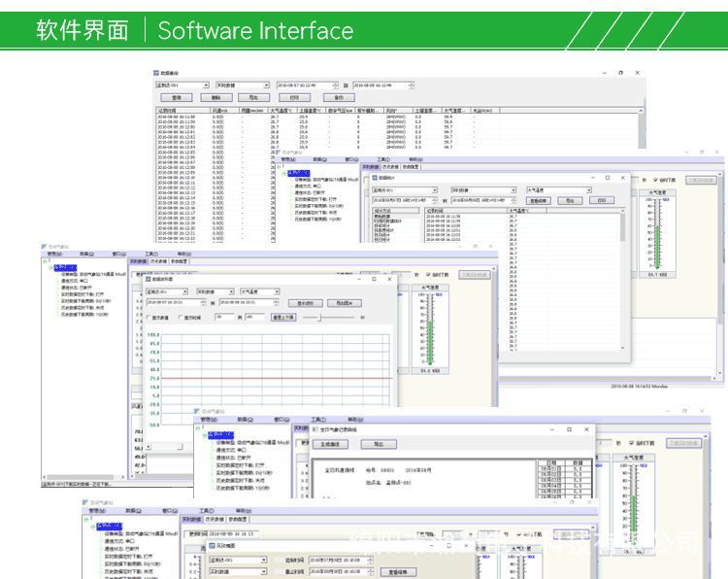Click the start date spinner arrows in query window

coord(336,85)
